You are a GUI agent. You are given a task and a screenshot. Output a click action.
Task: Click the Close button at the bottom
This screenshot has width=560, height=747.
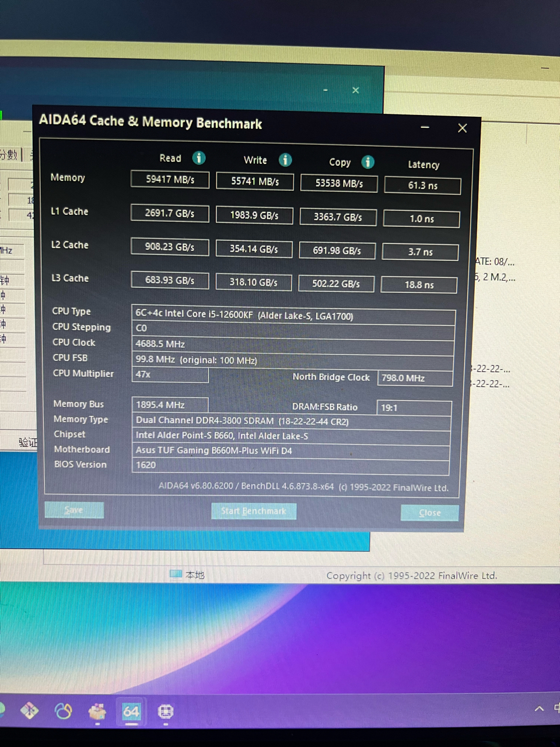coord(430,513)
